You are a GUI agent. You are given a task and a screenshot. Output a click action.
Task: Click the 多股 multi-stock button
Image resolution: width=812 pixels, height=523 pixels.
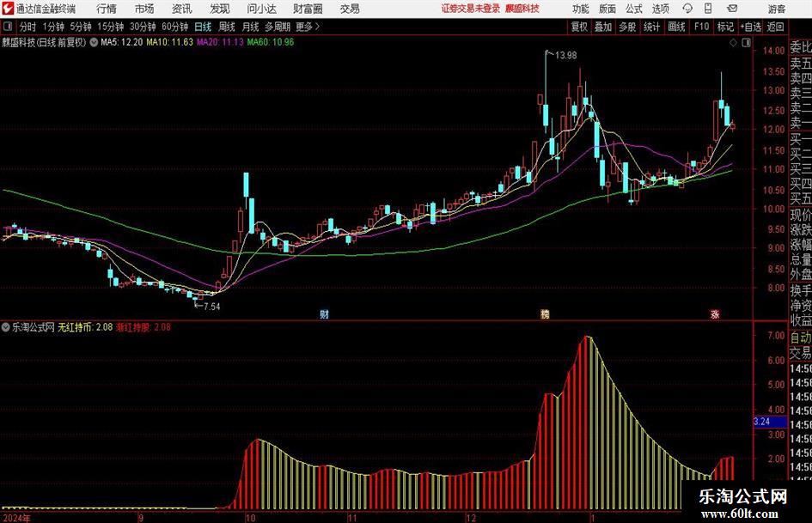(x=627, y=27)
